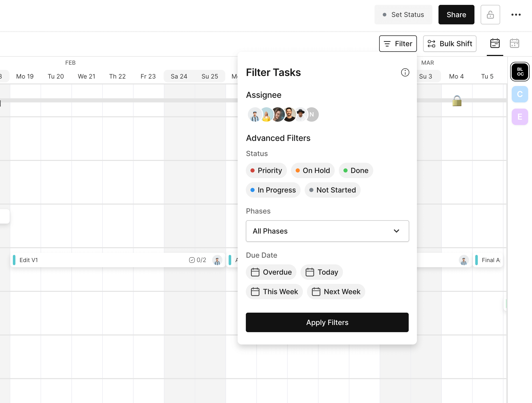The image size is (532, 403).
Task: Switch to the timeline view icon
Action: click(x=495, y=43)
